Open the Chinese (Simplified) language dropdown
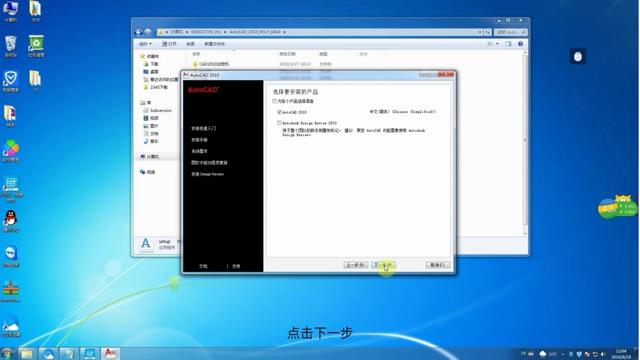640x360 pixels. point(403,111)
